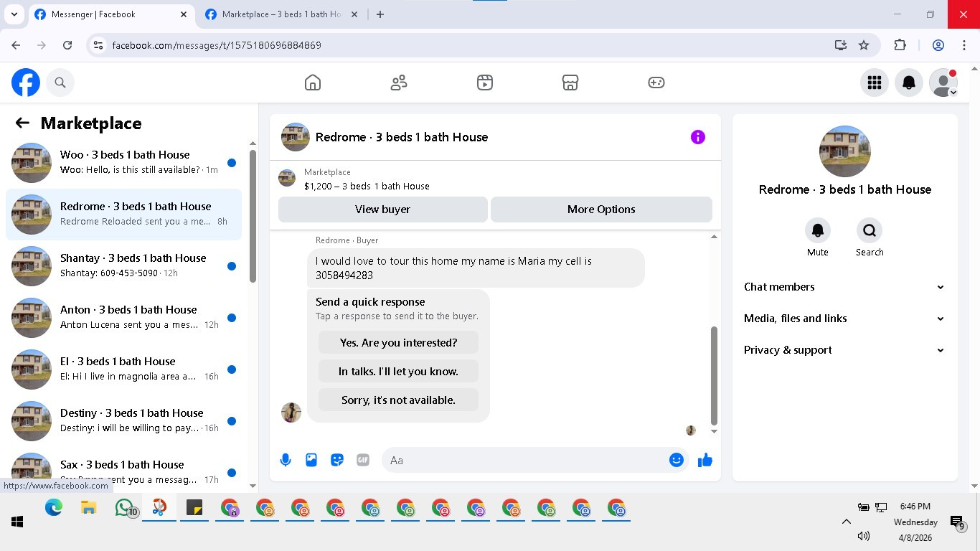The image size is (980, 551).
Task: Click the View buyer button
Action: (383, 209)
